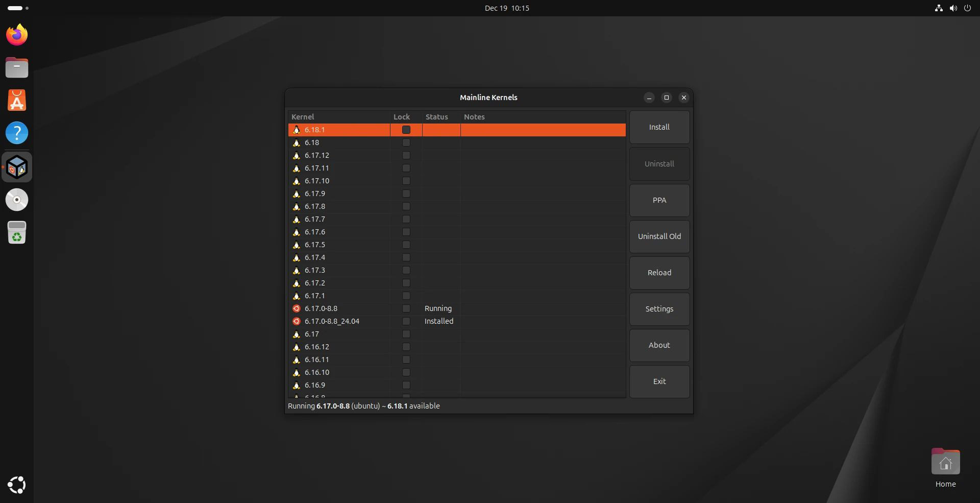Open Firefox from the dock
This screenshot has width=980, height=503.
point(17,35)
